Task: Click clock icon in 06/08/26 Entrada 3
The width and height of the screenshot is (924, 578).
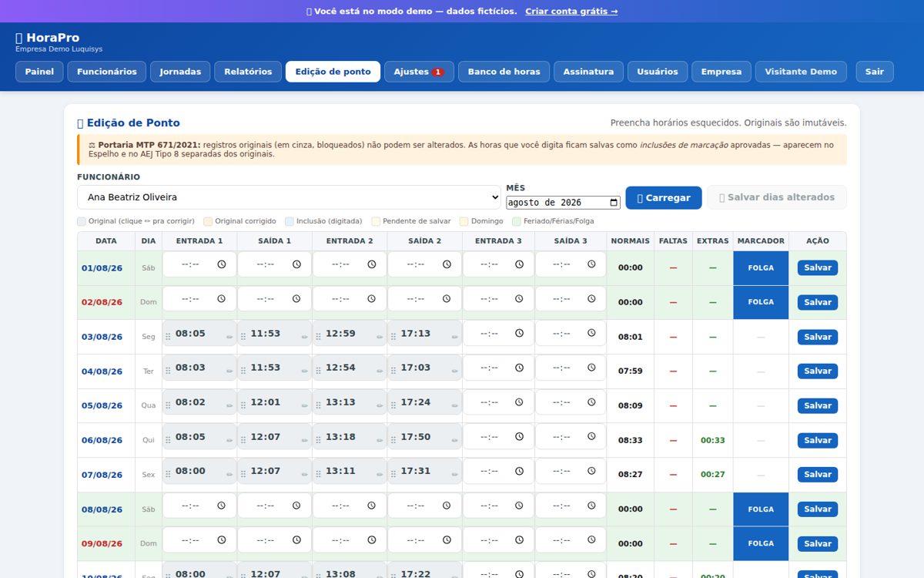Action: pyautogui.click(x=520, y=437)
